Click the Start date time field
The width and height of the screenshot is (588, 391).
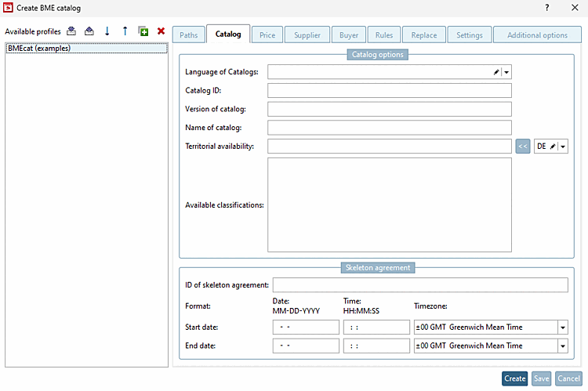tap(376, 328)
